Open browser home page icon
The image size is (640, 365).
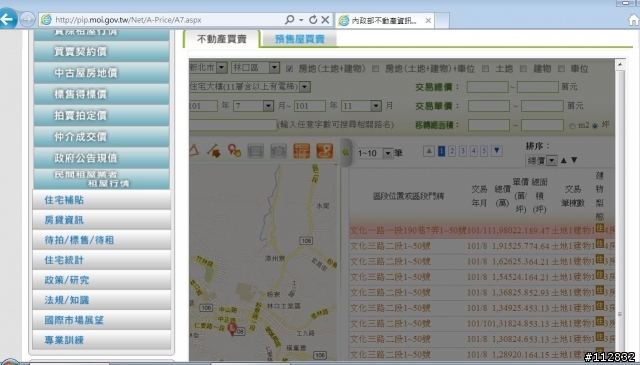coord(634,20)
